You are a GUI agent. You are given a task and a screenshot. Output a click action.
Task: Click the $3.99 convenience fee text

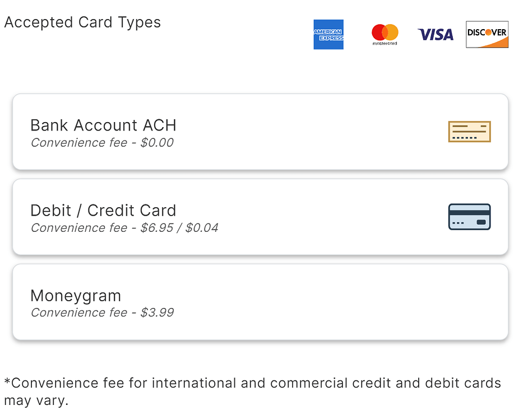(103, 312)
